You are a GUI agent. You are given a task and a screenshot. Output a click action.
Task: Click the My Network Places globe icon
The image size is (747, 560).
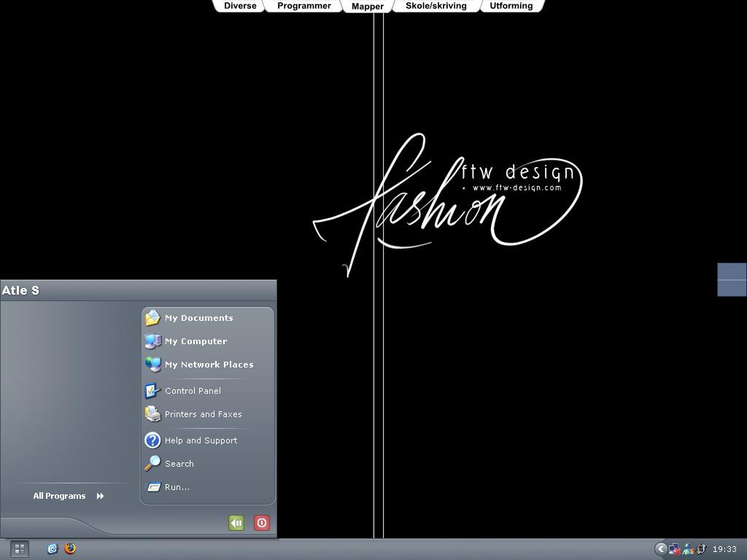(x=152, y=365)
